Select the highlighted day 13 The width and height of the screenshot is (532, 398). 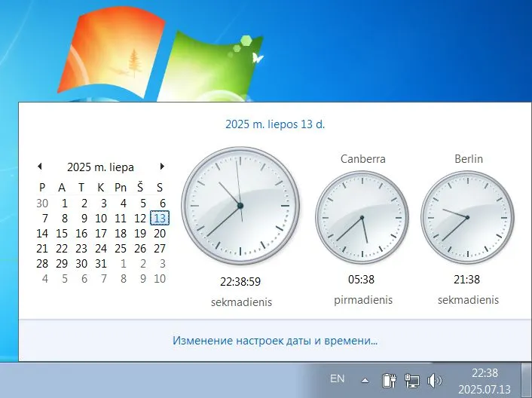pyautogui.click(x=160, y=218)
